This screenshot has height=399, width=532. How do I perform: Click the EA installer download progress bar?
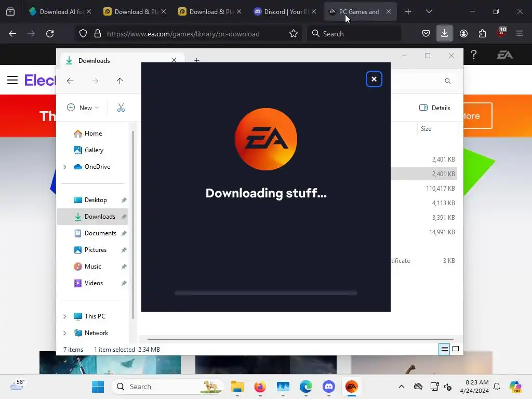click(x=266, y=293)
